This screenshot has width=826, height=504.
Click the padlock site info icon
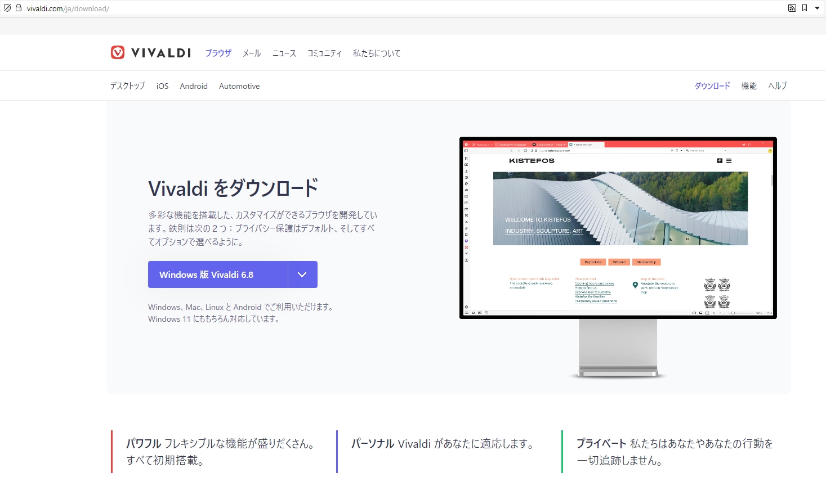[19, 8]
